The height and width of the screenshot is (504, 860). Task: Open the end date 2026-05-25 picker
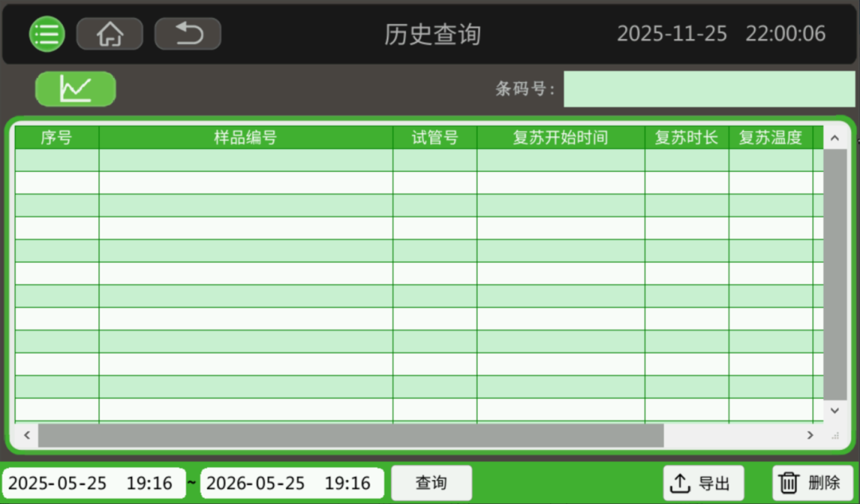click(x=291, y=483)
